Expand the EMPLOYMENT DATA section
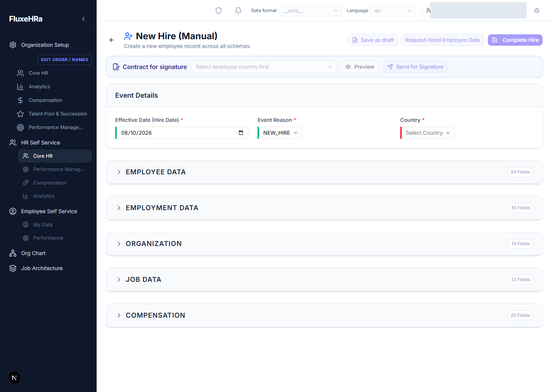 (324, 208)
